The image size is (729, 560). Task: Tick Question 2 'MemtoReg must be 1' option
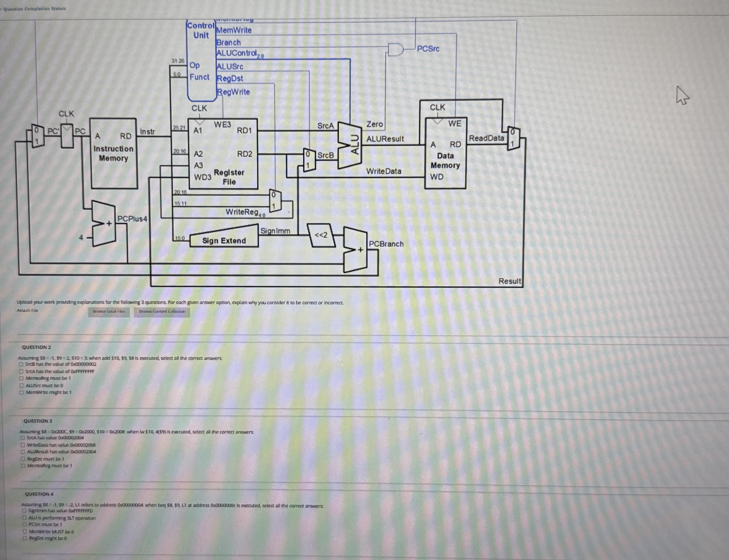pos(21,378)
